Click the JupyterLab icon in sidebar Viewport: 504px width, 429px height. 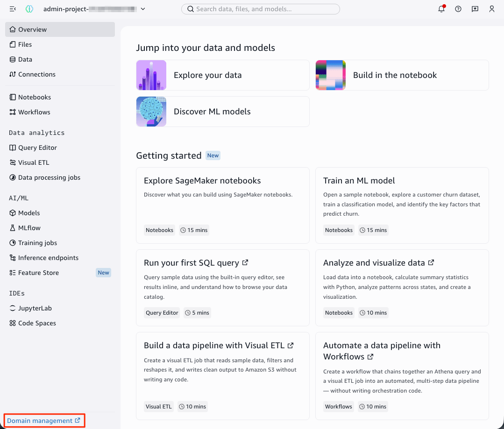pos(13,308)
